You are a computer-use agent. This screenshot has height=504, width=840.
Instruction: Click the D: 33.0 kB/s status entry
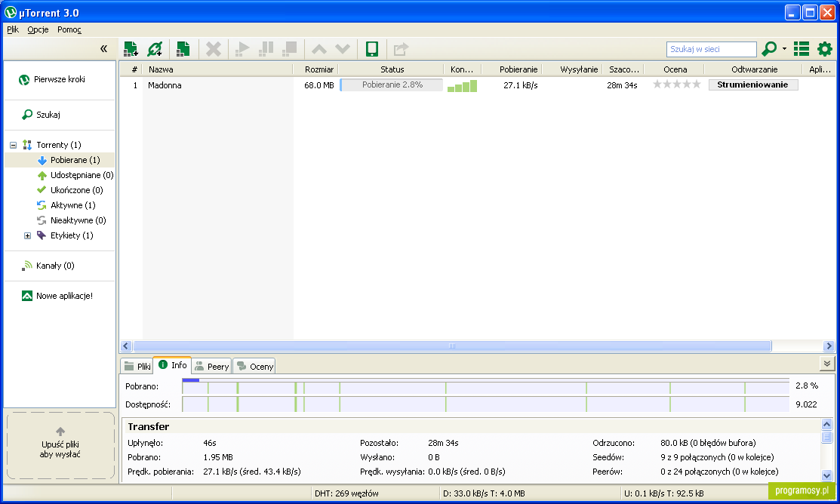click(484, 493)
